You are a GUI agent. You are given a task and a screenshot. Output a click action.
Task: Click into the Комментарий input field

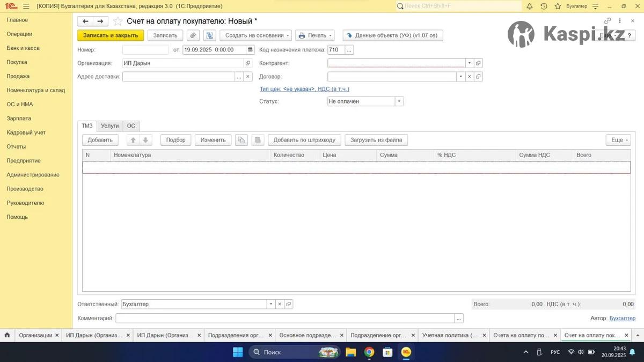point(284,319)
